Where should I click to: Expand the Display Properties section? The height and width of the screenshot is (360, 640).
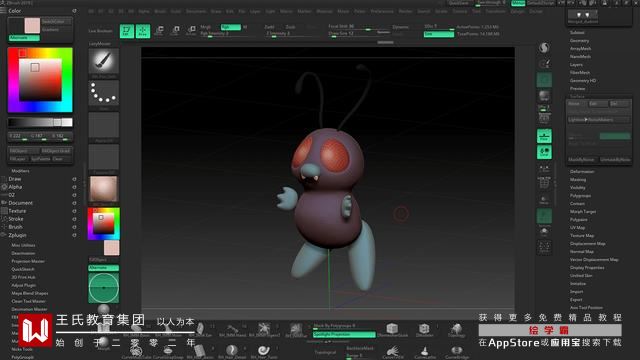point(587,268)
